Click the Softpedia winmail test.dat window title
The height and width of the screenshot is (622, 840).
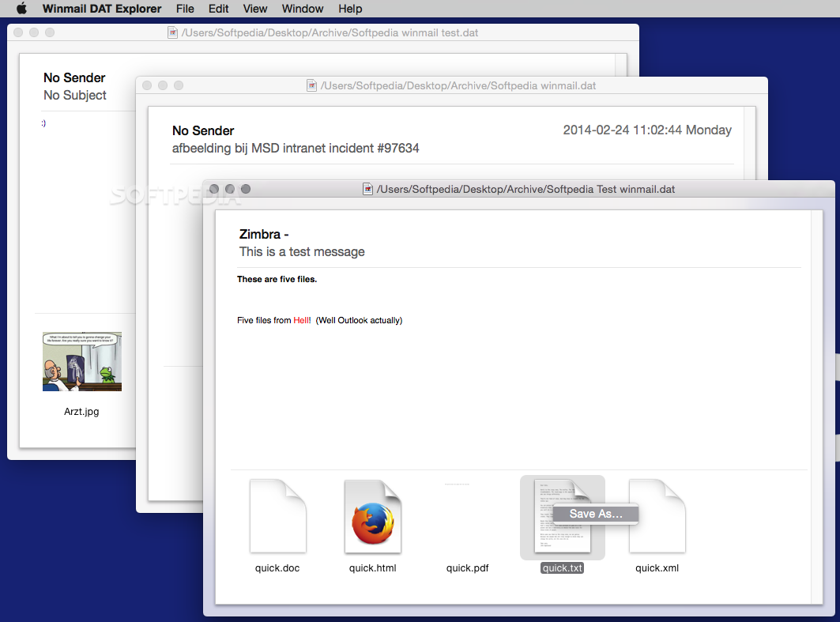330,32
